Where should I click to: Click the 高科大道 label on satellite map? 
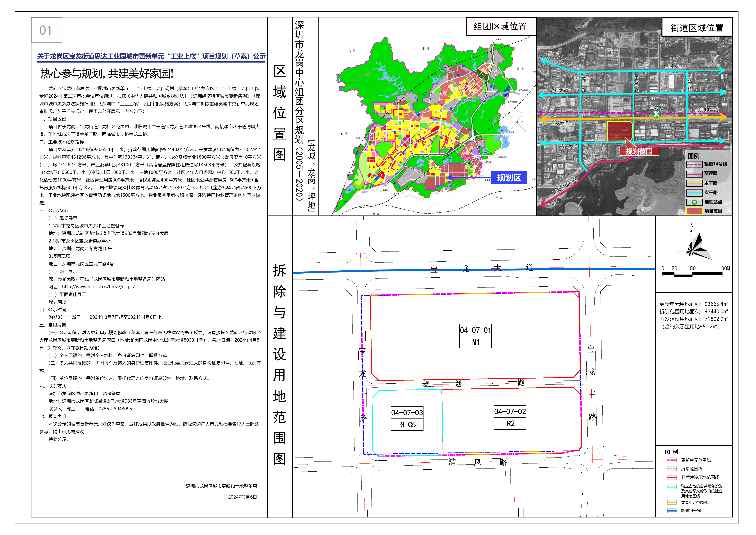point(559,90)
